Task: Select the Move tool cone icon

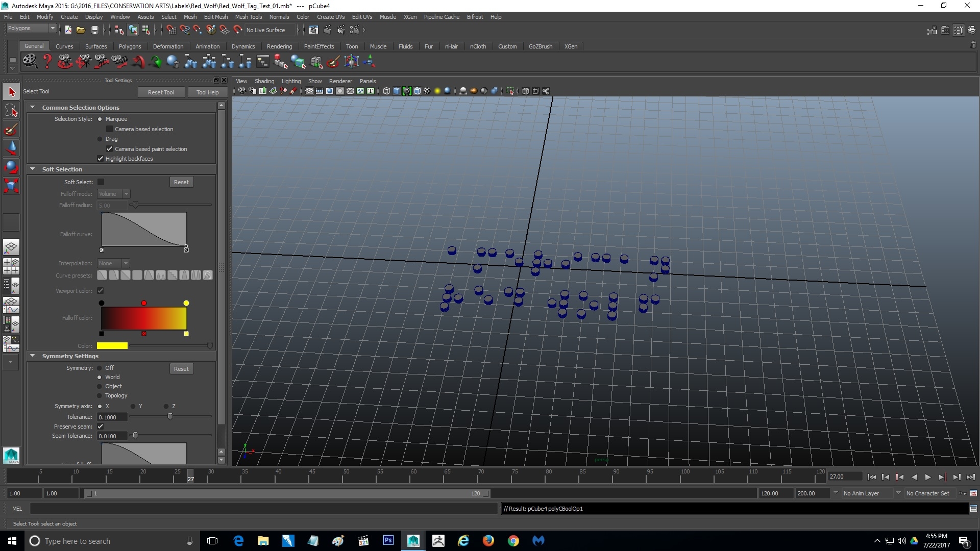Action: pos(11,148)
